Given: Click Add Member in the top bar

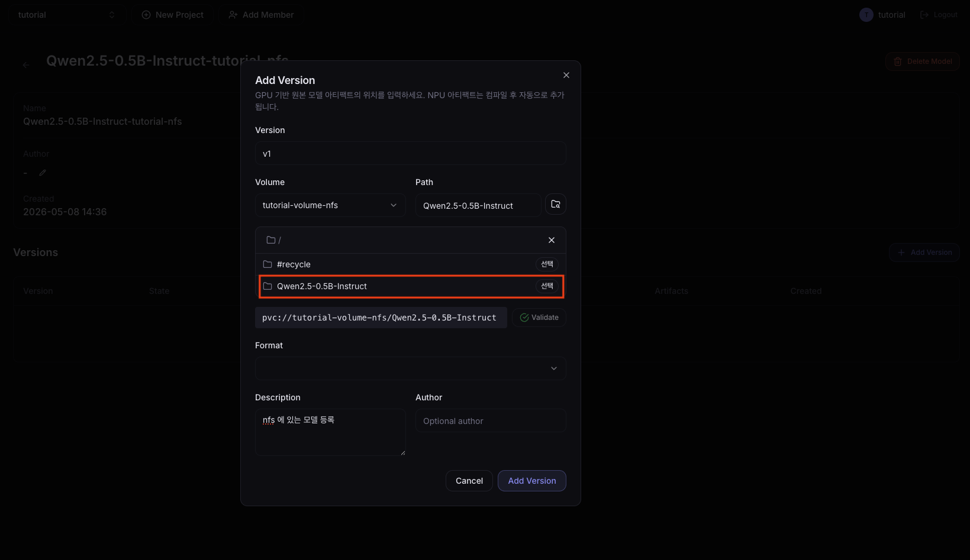Looking at the screenshot, I should (x=261, y=15).
